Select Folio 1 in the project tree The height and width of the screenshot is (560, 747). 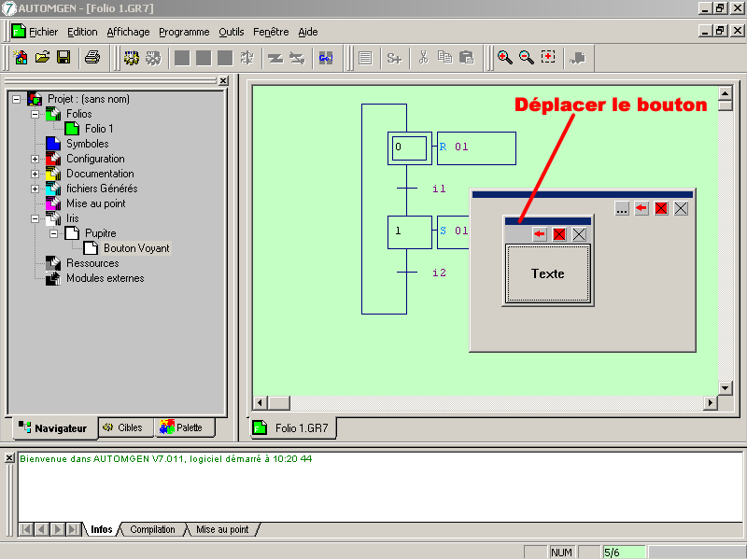pos(99,129)
